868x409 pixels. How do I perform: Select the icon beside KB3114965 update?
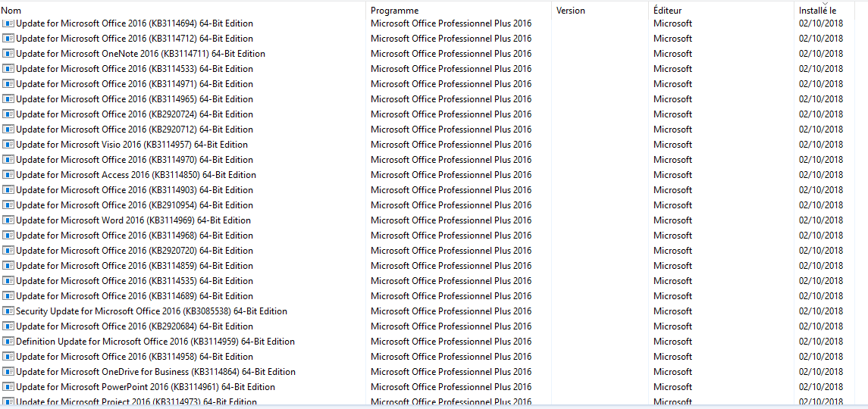coord(8,99)
